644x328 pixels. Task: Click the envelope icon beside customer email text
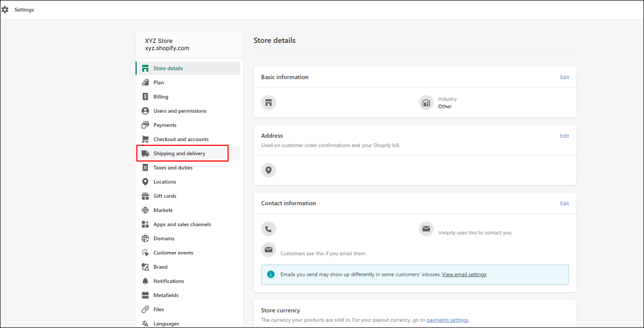(x=268, y=249)
